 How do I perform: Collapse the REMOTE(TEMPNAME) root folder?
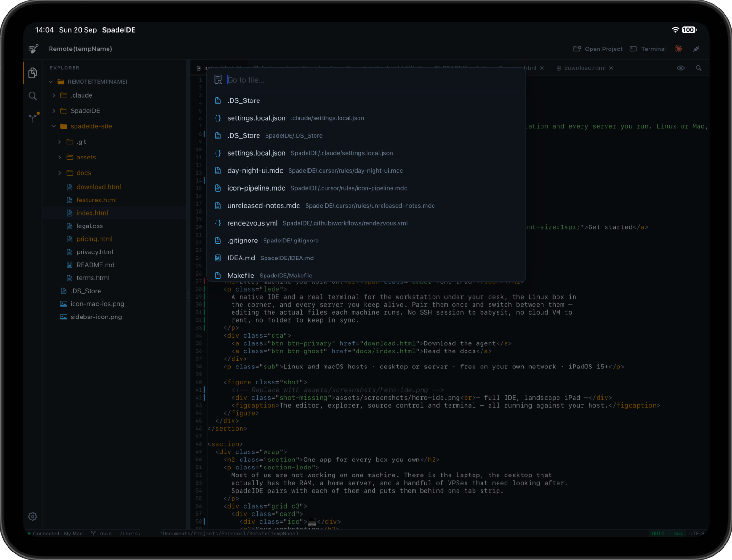pyautogui.click(x=51, y=82)
